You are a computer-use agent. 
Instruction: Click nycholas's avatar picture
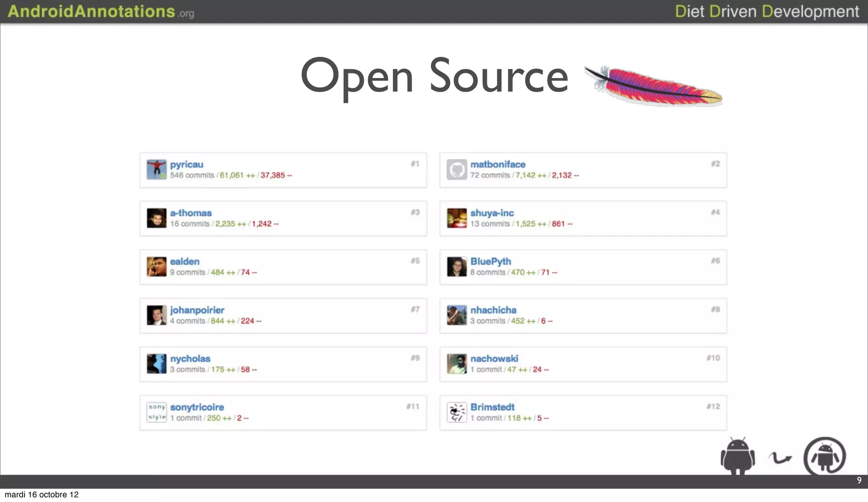156,364
